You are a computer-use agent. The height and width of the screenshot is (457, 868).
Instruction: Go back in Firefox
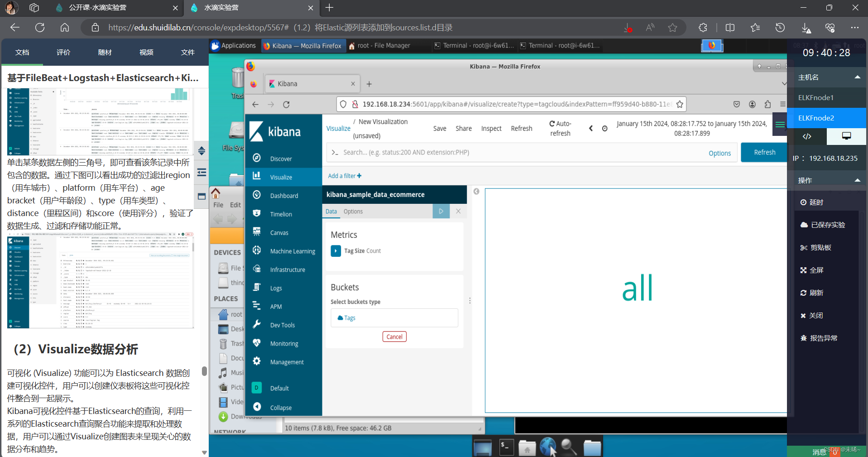coord(255,105)
